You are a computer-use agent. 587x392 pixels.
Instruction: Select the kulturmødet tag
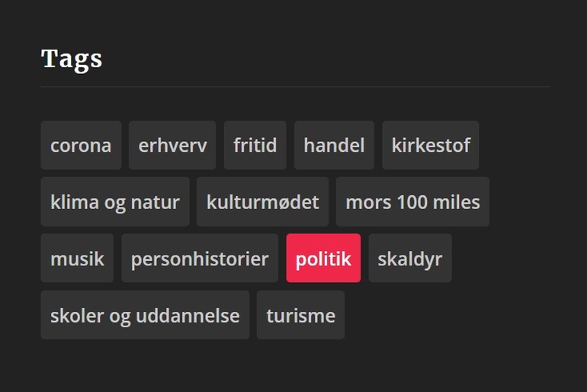click(x=262, y=202)
